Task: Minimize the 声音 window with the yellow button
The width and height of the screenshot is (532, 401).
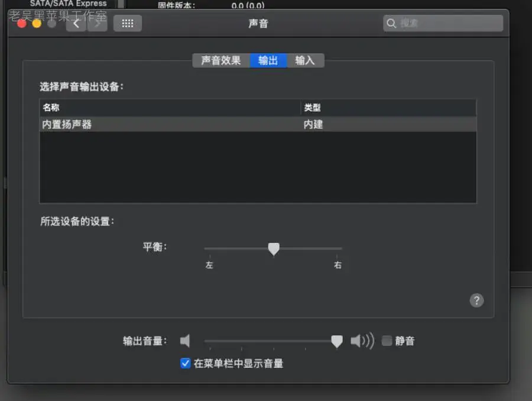Action: 37,24
